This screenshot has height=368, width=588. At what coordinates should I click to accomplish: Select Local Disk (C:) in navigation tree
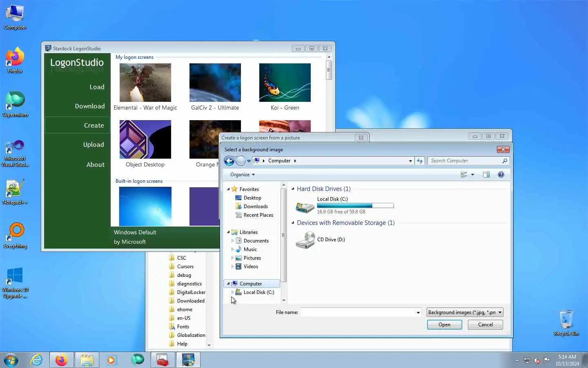(255, 292)
